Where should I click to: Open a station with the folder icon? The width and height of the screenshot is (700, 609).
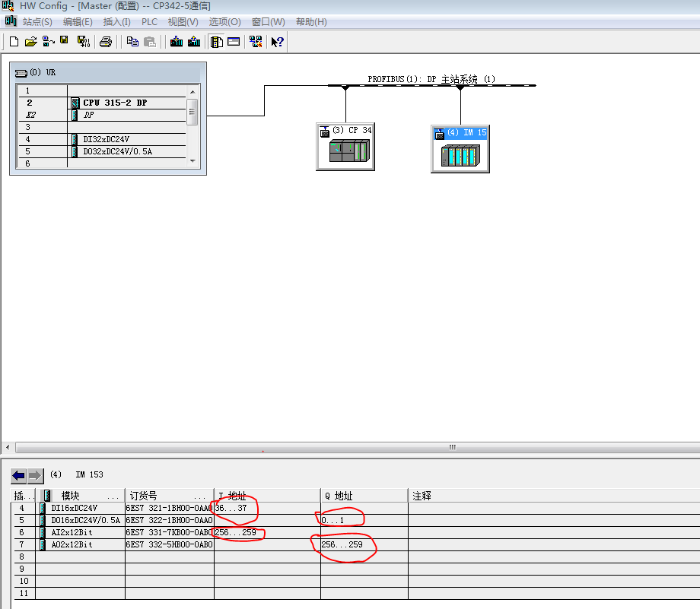(x=30, y=42)
